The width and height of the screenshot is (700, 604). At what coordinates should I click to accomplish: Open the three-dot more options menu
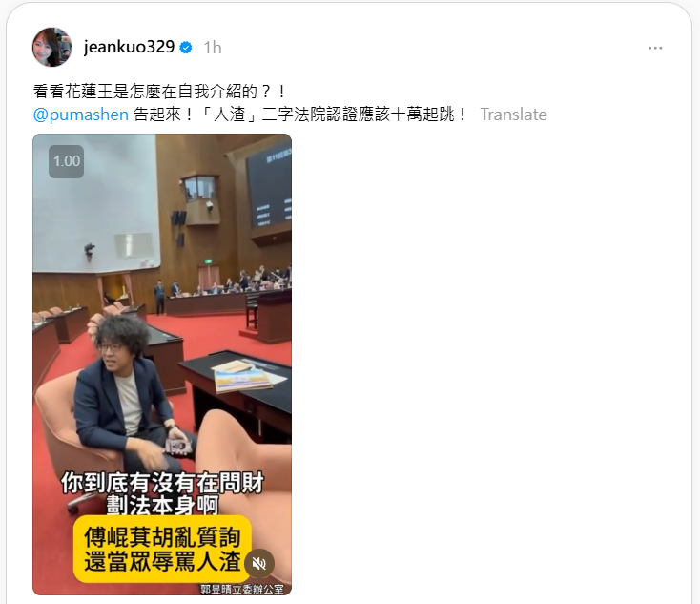(x=655, y=48)
